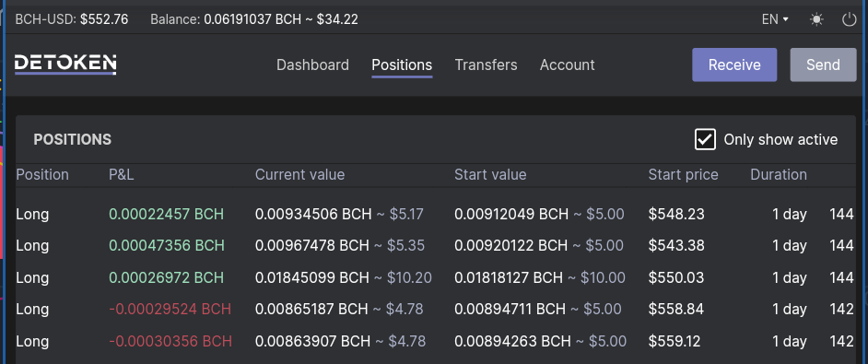Sort by P&L column header

122,175
